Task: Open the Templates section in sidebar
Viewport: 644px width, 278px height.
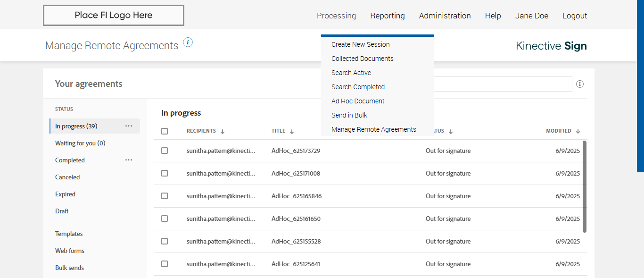Action: point(69,234)
